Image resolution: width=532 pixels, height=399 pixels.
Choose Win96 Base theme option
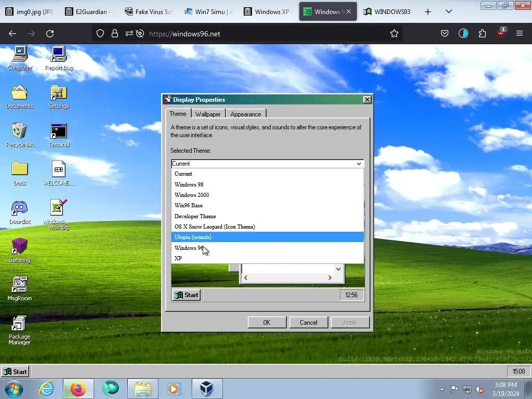point(268,206)
